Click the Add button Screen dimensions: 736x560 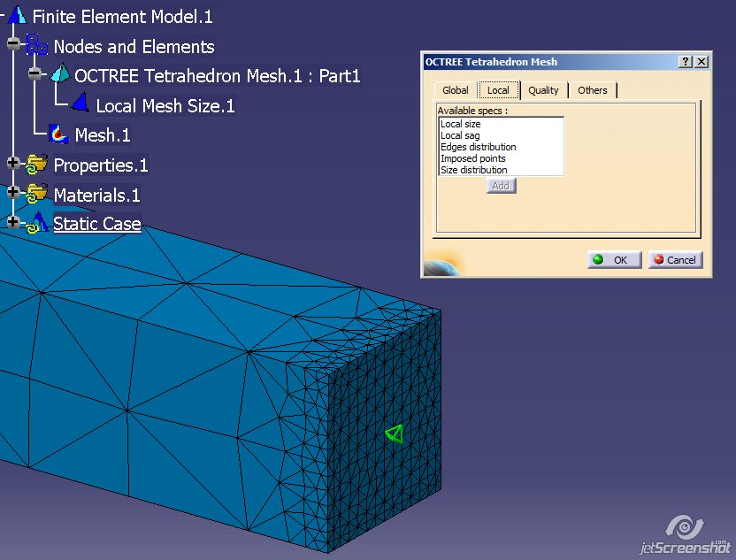click(501, 186)
